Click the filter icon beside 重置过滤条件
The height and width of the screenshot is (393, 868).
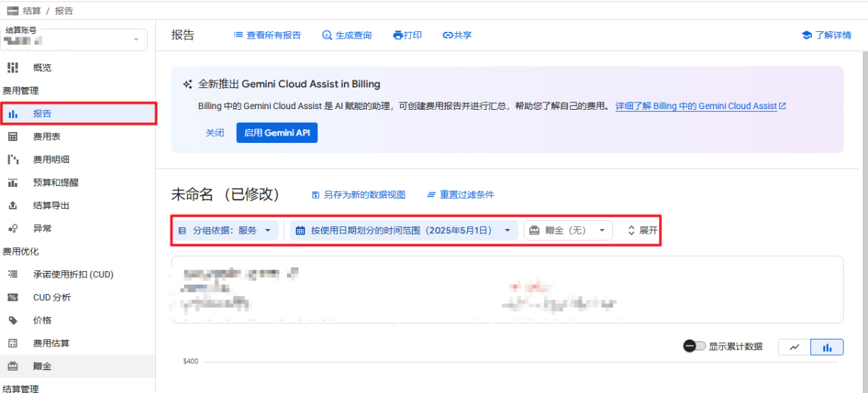point(431,195)
